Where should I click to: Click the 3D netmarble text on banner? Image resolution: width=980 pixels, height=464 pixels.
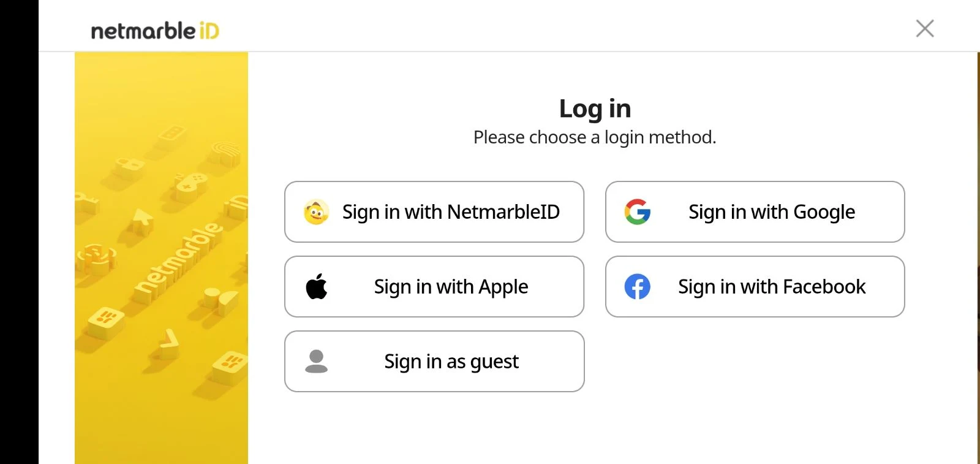click(x=178, y=261)
